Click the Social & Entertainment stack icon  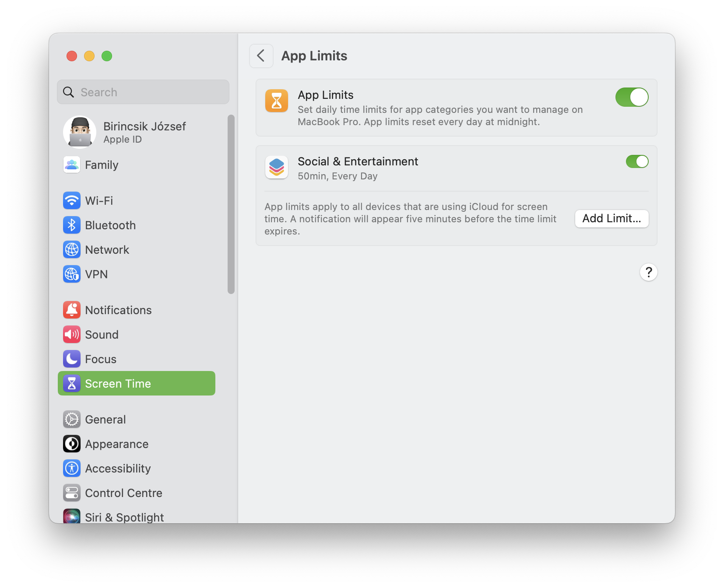point(277,167)
